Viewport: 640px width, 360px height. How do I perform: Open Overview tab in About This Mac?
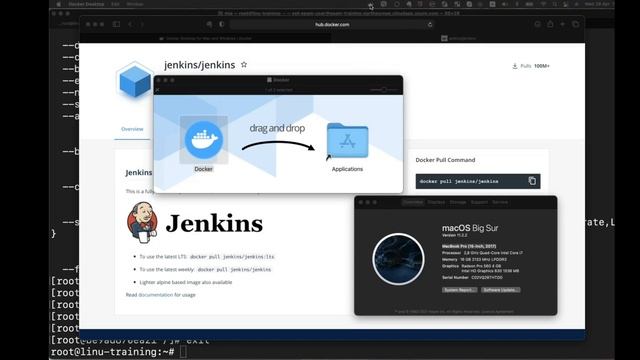click(x=413, y=202)
